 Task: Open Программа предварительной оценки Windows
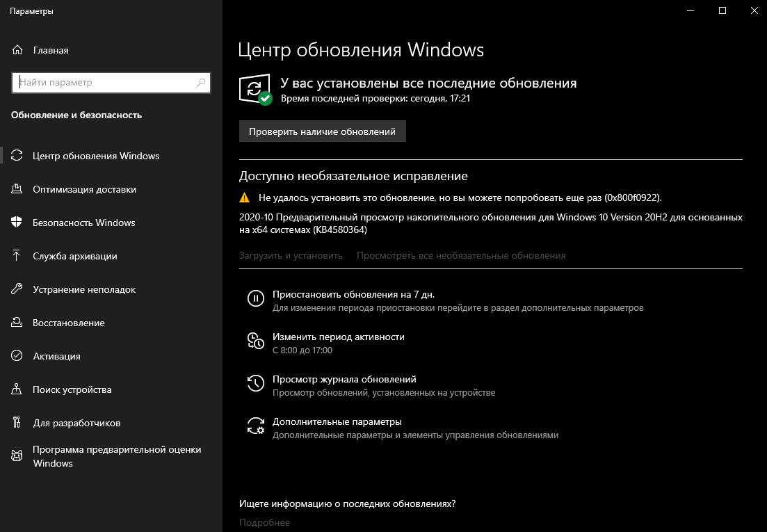click(x=117, y=456)
